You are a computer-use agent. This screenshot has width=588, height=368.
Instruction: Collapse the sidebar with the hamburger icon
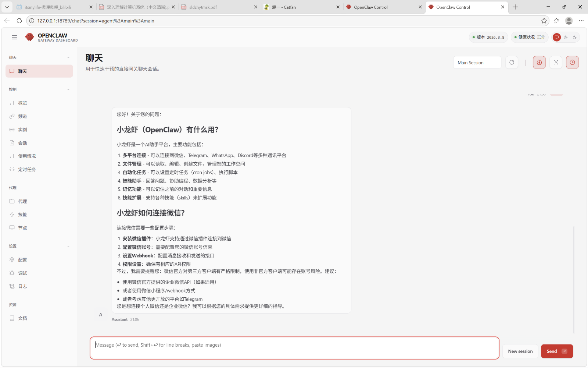(14, 37)
